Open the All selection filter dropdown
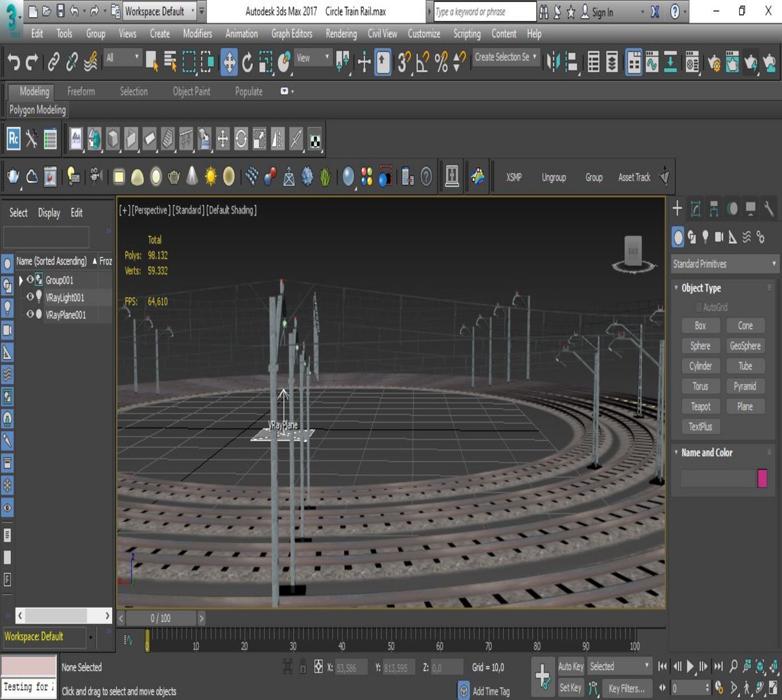Image resolution: width=782 pixels, height=700 pixels. [123, 58]
